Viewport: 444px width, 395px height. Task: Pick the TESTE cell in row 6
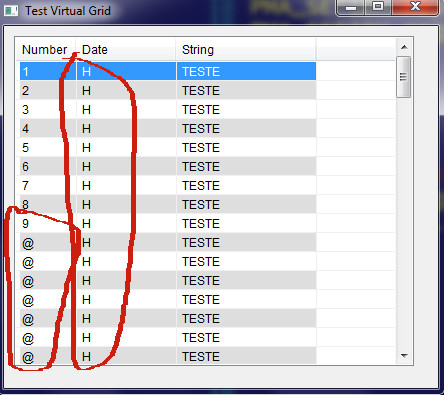pos(246,166)
